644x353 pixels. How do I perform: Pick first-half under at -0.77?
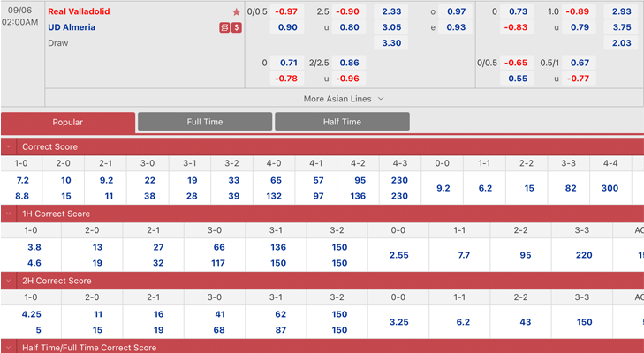point(579,78)
